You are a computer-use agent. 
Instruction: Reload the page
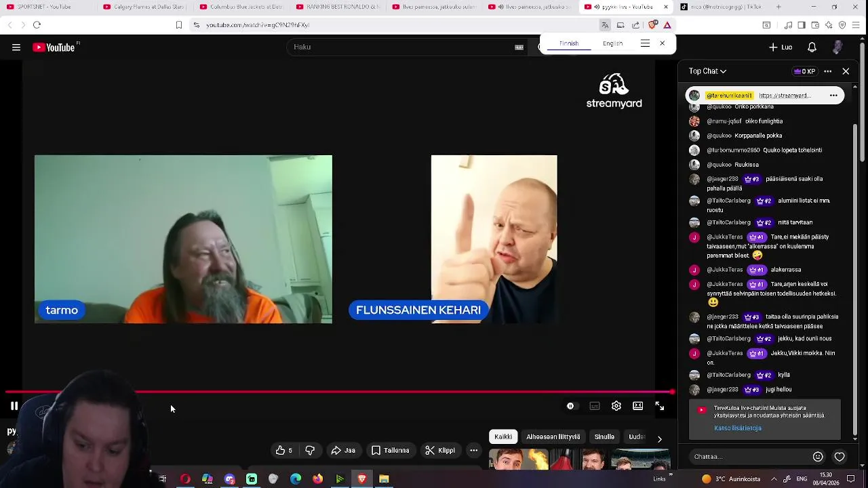click(37, 25)
